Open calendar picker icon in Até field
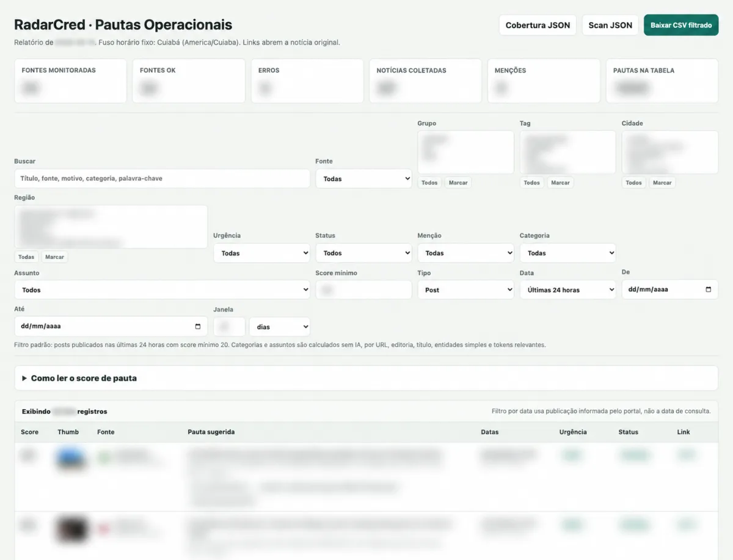Viewport: 733px width, 560px height. (x=198, y=326)
